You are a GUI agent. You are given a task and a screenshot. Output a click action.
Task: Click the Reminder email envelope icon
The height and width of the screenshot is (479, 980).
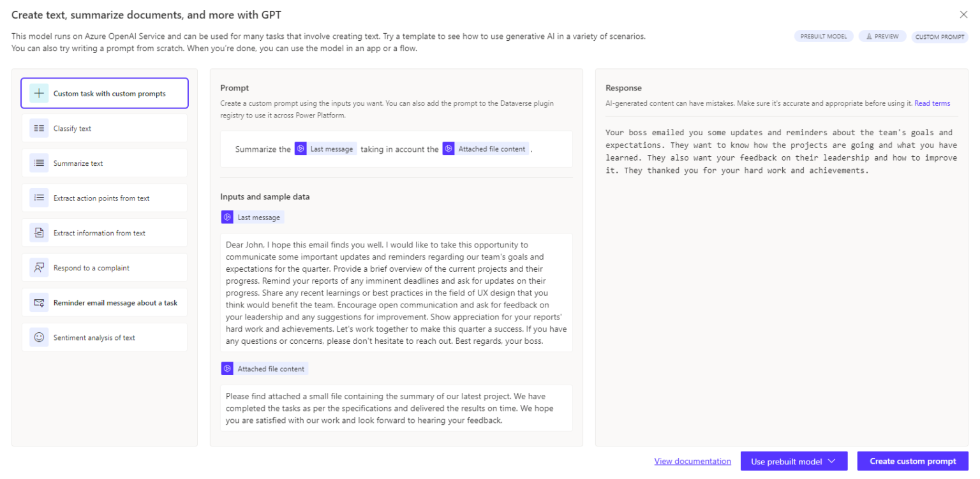40,302
